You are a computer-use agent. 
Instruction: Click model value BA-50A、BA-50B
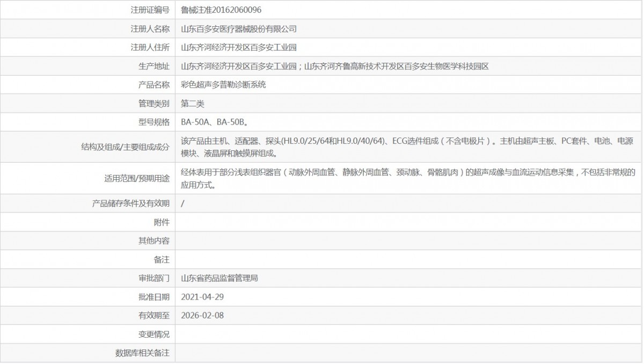[x=214, y=122]
